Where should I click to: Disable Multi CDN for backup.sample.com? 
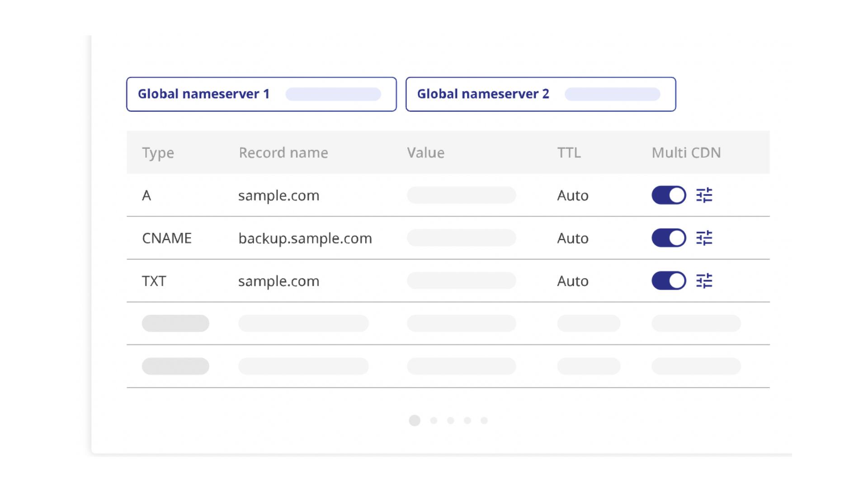[669, 238]
